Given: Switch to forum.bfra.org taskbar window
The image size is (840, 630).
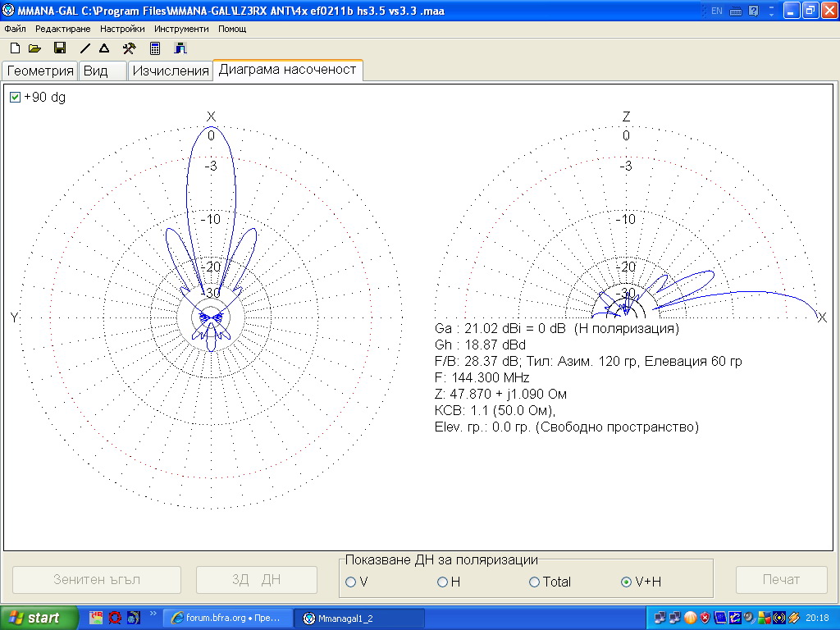Looking at the screenshot, I should (x=228, y=618).
